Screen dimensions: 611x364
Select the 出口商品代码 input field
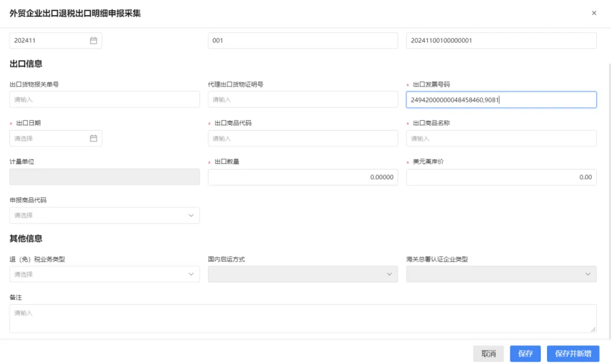[x=303, y=138]
